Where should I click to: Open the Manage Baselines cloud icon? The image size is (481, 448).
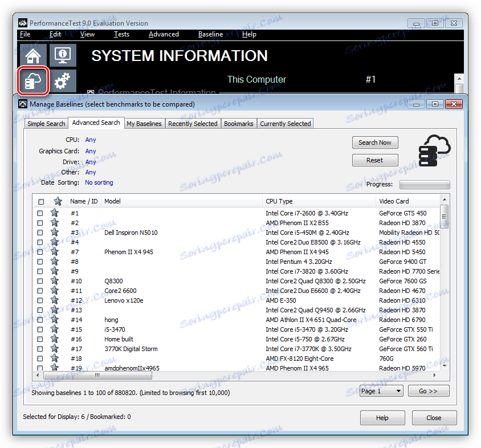click(x=33, y=81)
